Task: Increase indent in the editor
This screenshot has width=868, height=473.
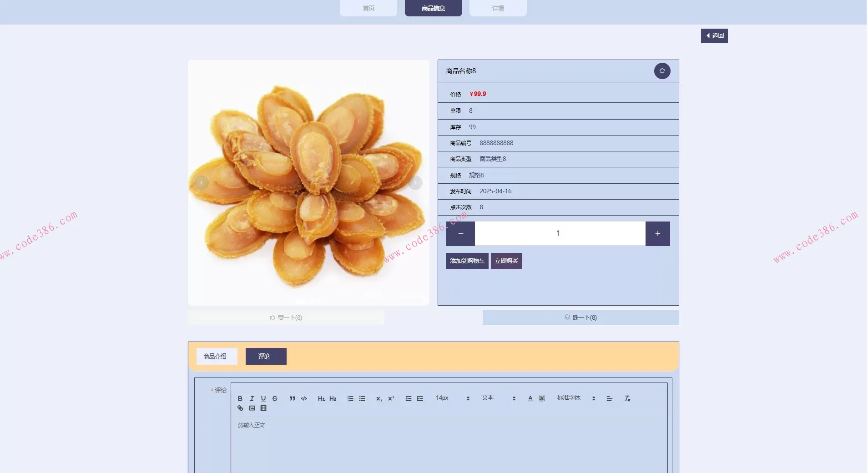Action: (x=420, y=398)
